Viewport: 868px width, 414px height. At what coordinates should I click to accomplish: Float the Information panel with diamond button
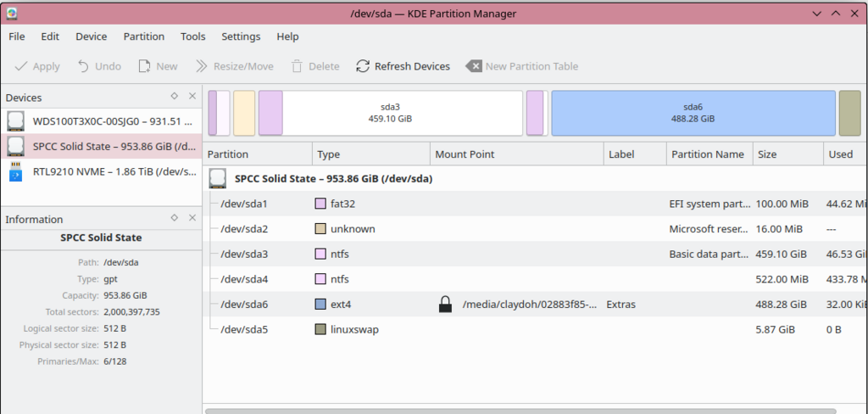[x=174, y=218]
